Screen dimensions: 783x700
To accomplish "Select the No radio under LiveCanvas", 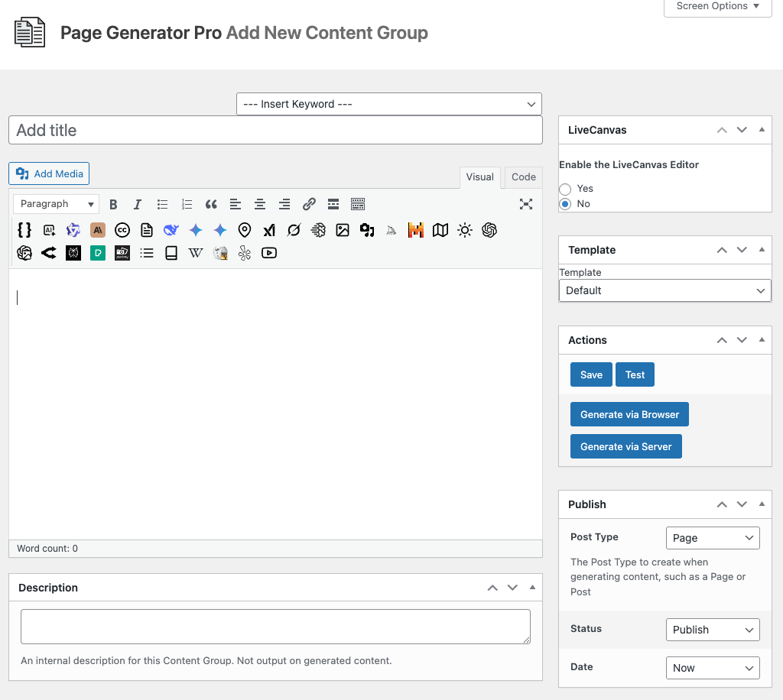I will click(565, 203).
